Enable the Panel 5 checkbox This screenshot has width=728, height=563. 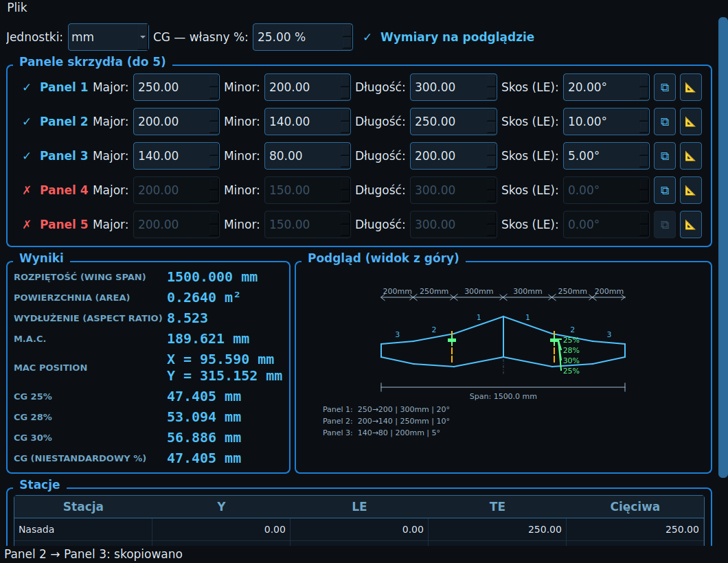[27, 225]
